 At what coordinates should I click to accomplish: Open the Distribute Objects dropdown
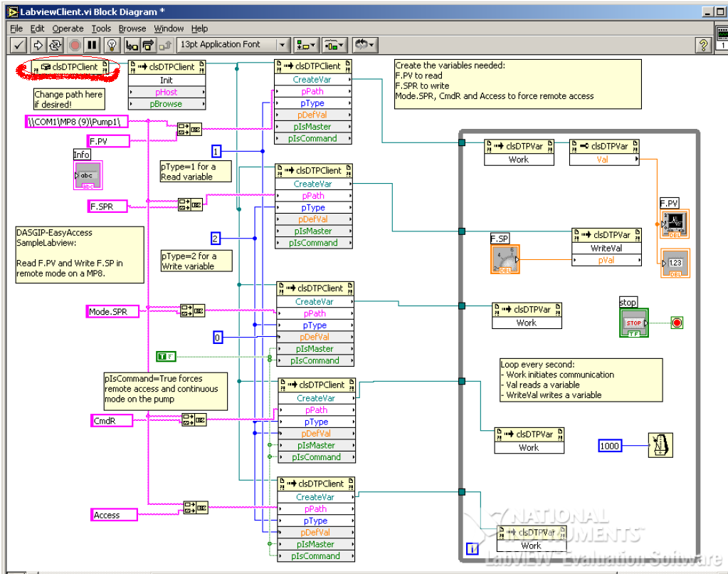(334, 45)
